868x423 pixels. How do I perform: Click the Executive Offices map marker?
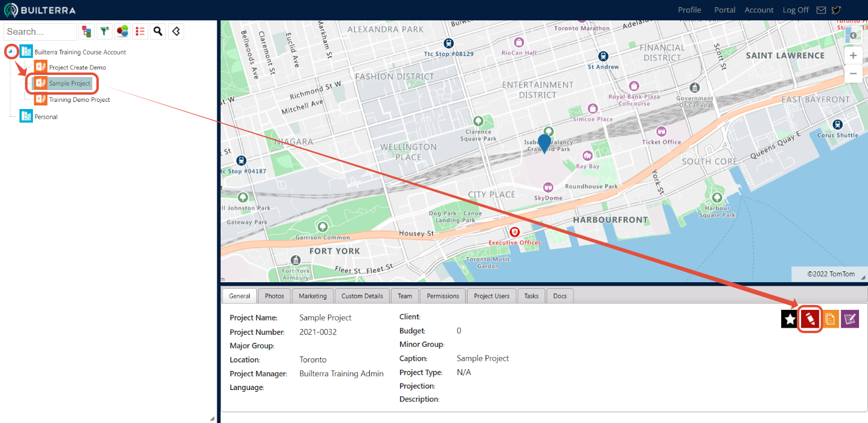[514, 232]
